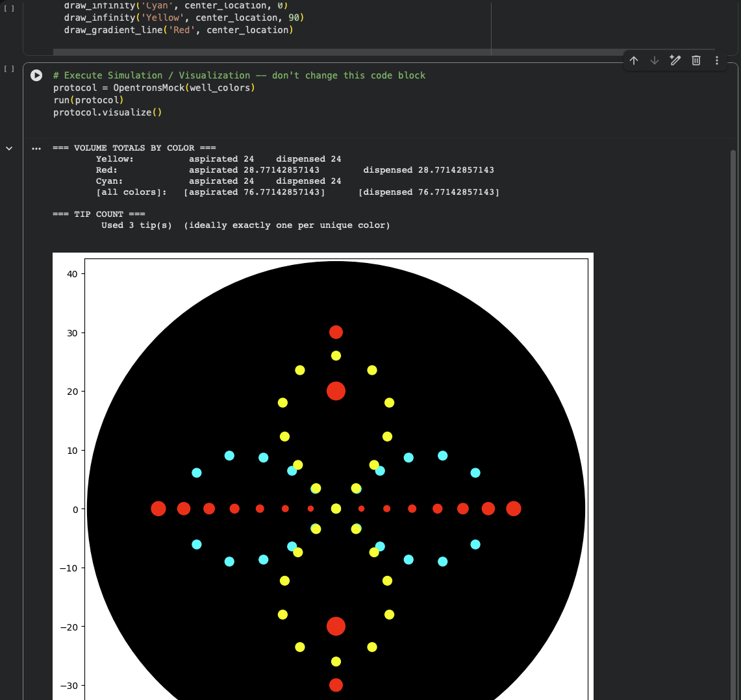Click the VOLUME TOTALS BY COLOR output header
Viewport: 741px width, 700px height.
click(134, 148)
